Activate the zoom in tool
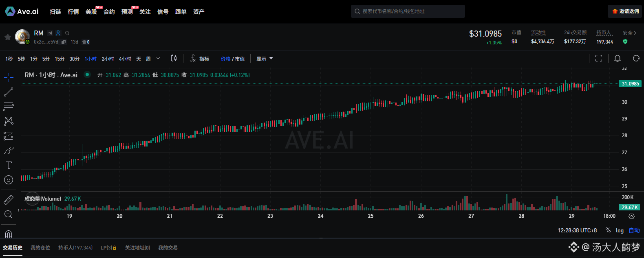This screenshot has width=644, height=258. pyautogui.click(x=9, y=214)
